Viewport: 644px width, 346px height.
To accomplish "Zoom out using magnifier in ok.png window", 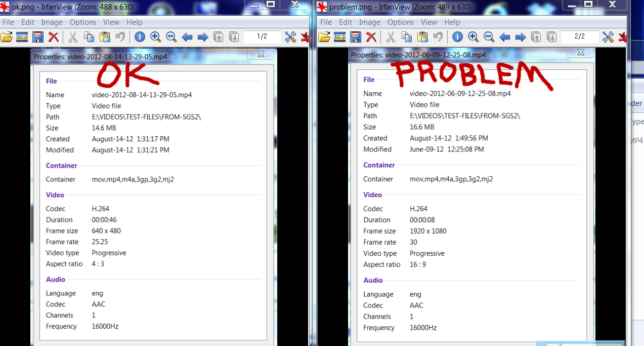I will 171,37.
